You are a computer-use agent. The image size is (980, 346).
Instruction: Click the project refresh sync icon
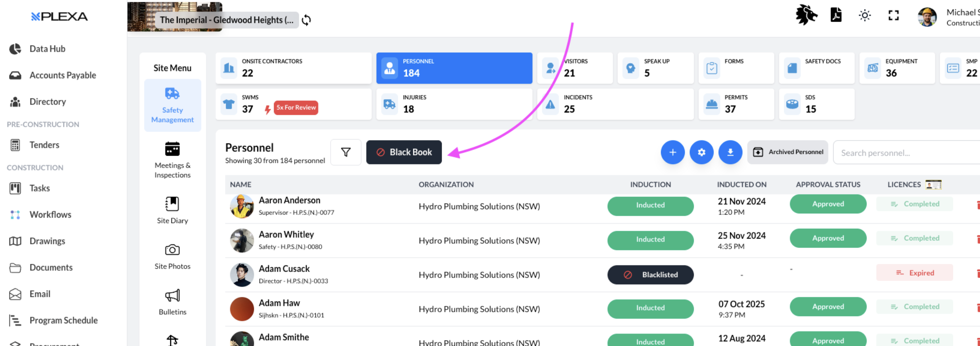tap(306, 20)
